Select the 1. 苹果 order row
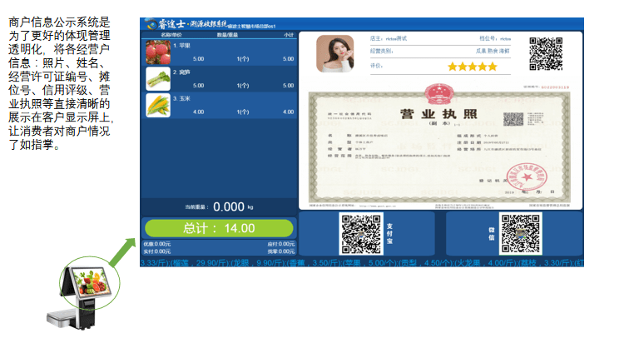644x338 pixels. 220,52
